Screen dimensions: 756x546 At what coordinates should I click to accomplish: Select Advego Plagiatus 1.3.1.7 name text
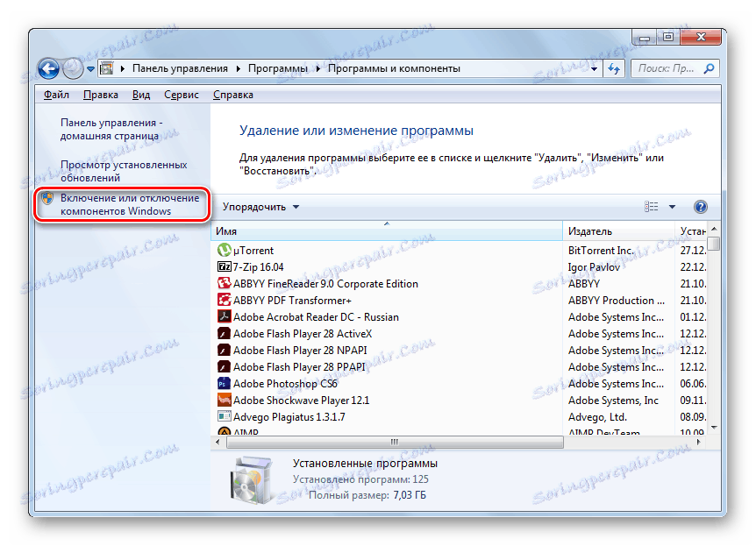(x=289, y=416)
